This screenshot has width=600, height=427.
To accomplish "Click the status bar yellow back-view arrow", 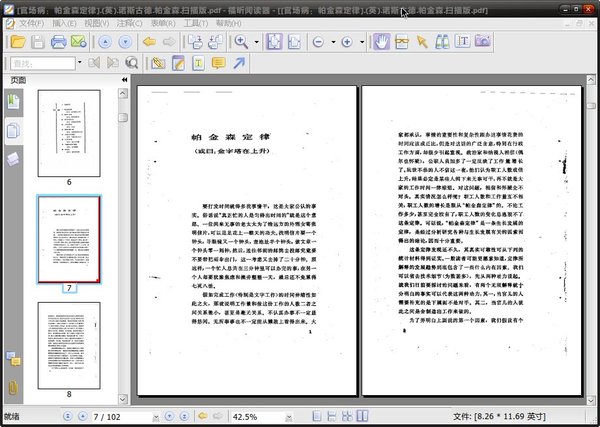I will point(202,416).
